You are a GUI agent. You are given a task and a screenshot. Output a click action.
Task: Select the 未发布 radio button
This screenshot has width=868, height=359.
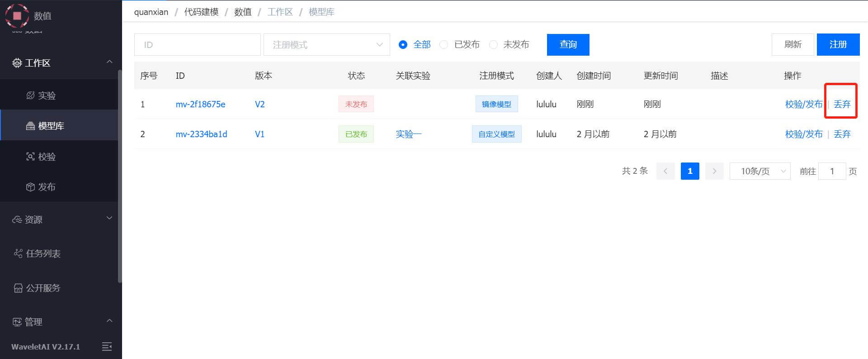(x=493, y=44)
